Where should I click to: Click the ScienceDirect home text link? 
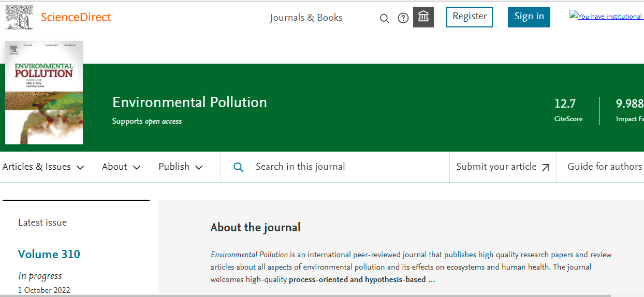(x=76, y=17)
